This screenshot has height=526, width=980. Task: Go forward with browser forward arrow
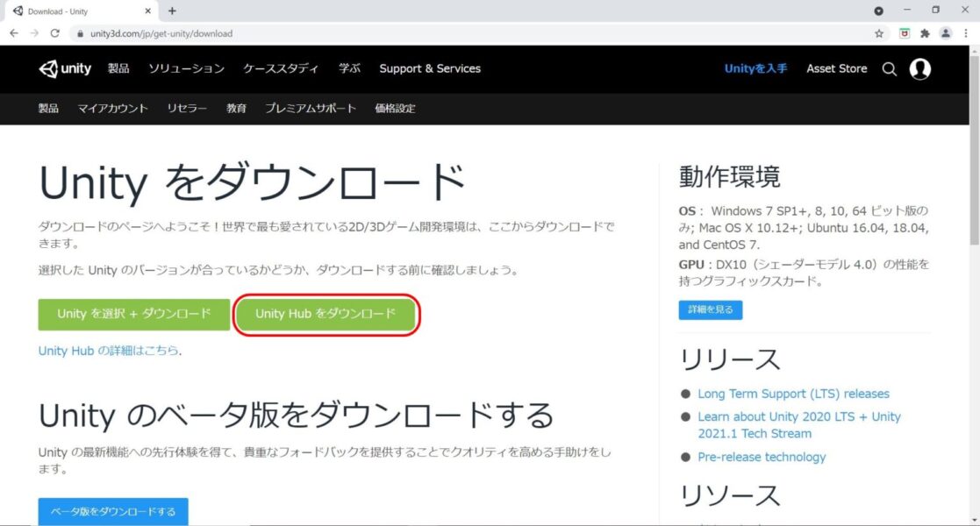[x=33, y=33]
